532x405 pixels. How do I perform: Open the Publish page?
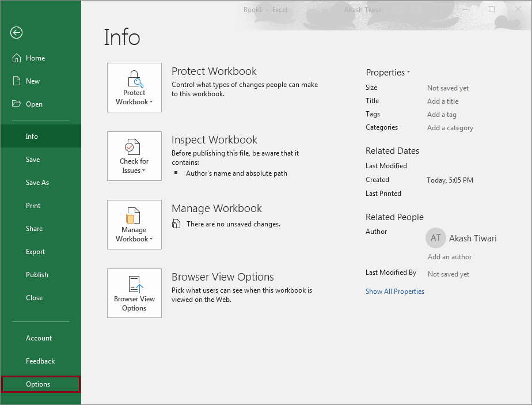[x=41, y=275]
